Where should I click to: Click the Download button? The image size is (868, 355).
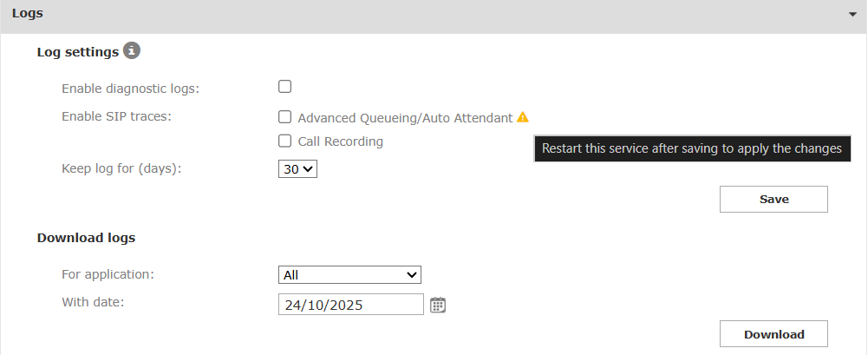click(773, 334)
